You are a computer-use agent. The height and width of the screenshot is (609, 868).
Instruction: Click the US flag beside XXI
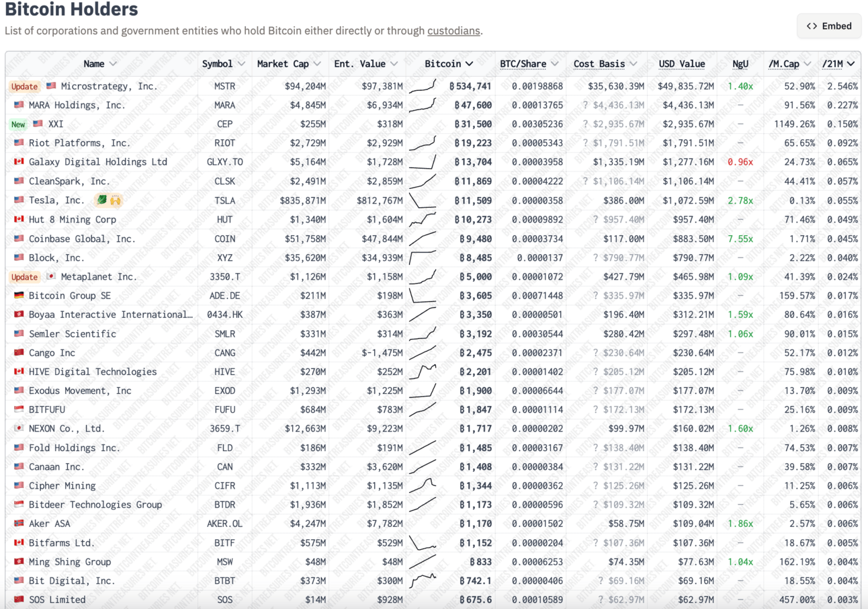pos(38,124)
